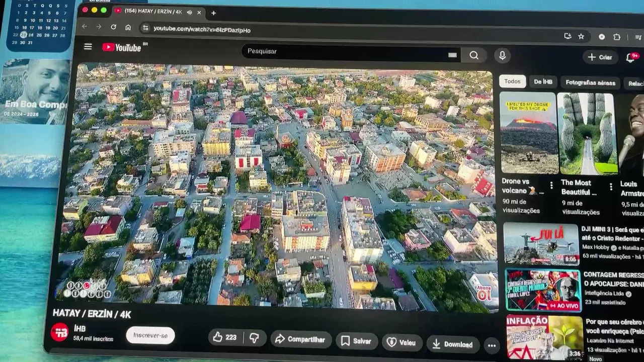Start voice search with the microphone
Screen dimensions: 644x362
coord(502,56)
